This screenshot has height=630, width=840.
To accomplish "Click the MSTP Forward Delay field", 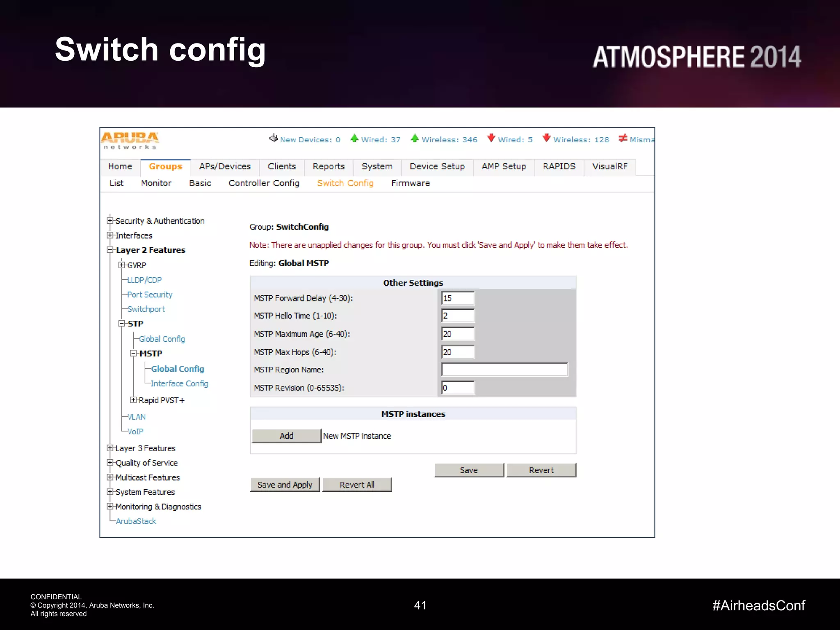I will tap(458, 298).
